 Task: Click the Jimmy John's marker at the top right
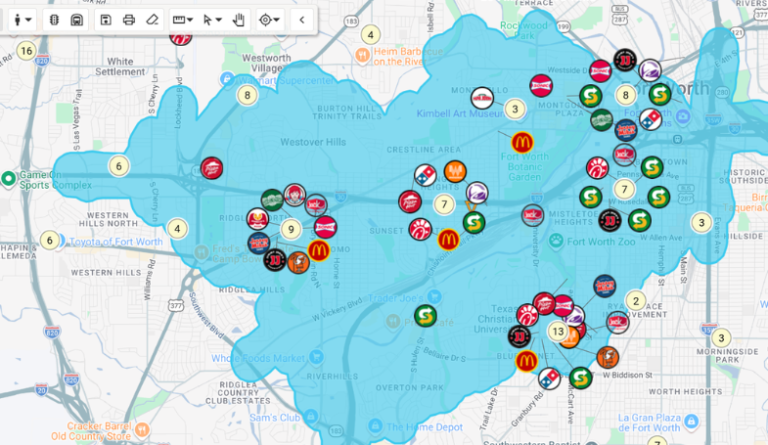(x=625, y=61)
